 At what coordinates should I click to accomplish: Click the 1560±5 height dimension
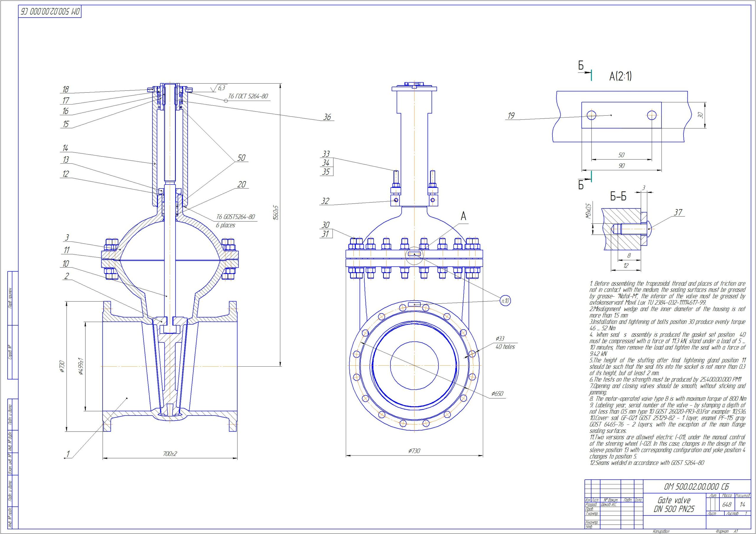276,213
